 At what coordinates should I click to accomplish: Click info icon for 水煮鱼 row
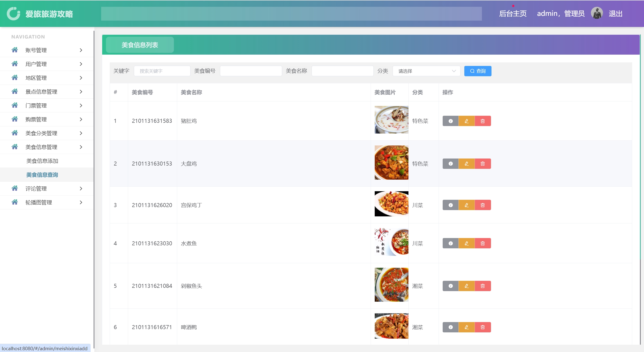[450, 243]
